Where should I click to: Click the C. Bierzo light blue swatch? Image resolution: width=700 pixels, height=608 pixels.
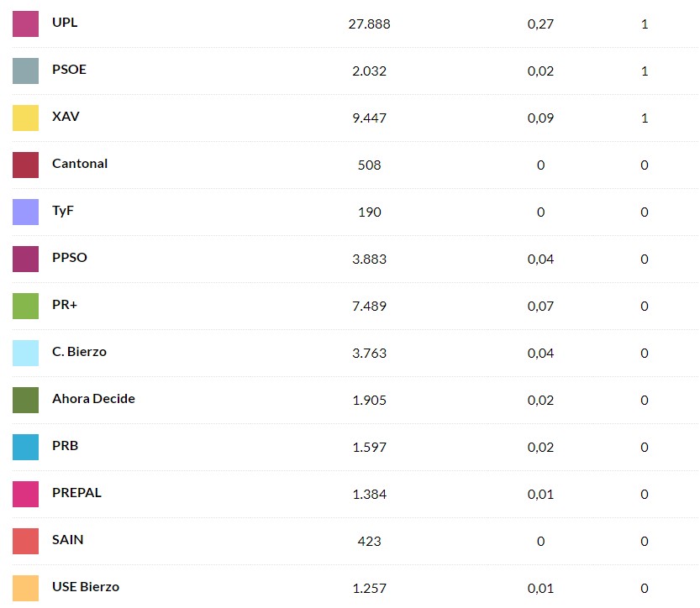26,353
